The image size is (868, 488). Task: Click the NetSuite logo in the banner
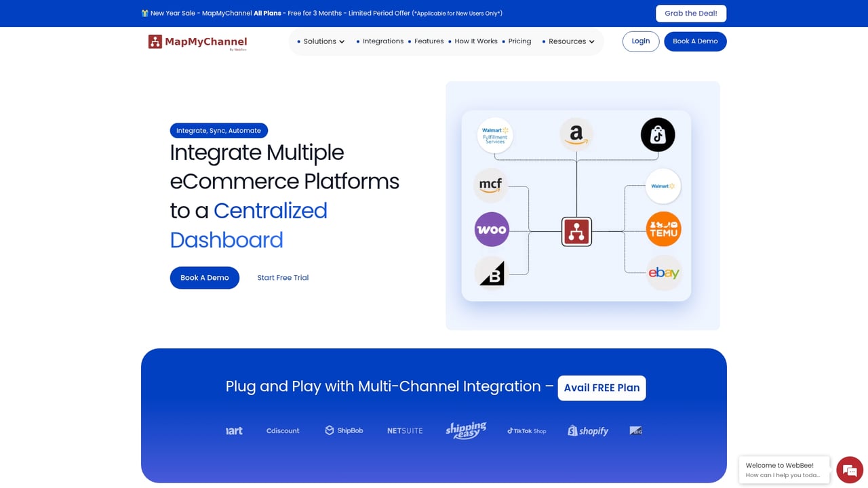point(404,430)
